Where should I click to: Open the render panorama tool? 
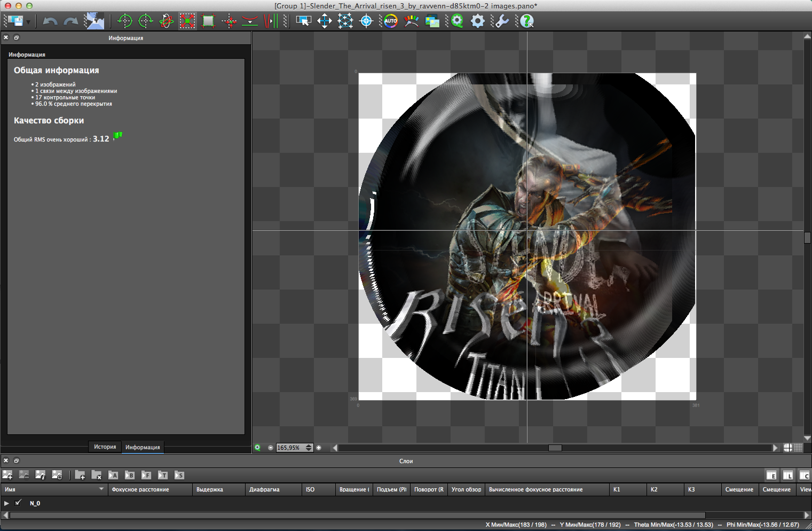[x=96, y=21]
